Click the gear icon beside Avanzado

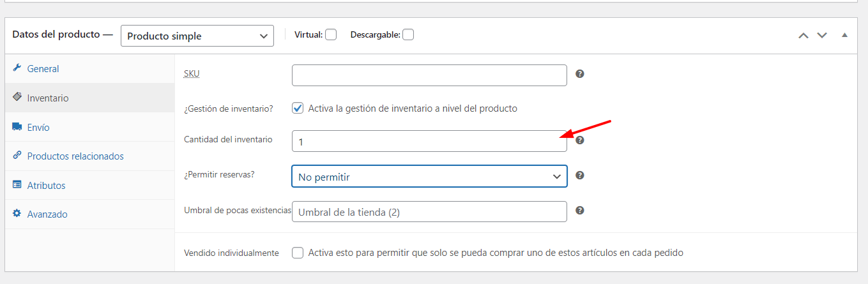(17, 214)
